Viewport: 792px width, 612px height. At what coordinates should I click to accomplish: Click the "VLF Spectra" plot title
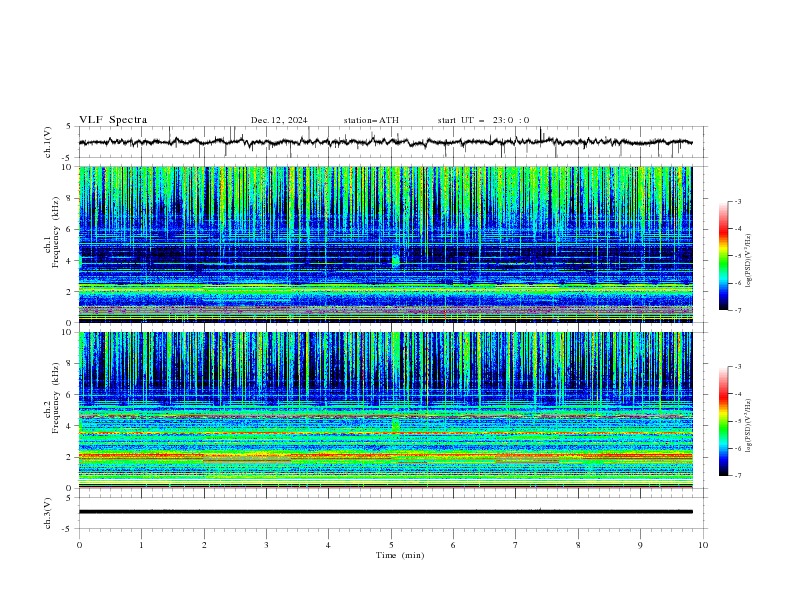tap(113, 120)
